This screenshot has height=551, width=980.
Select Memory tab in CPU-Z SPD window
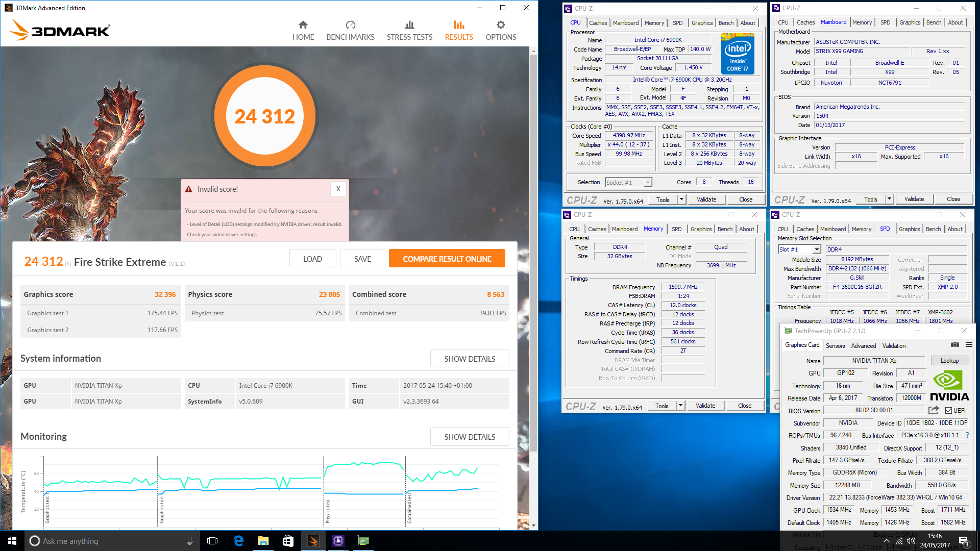pyautogui.click(x=862, y=229)
